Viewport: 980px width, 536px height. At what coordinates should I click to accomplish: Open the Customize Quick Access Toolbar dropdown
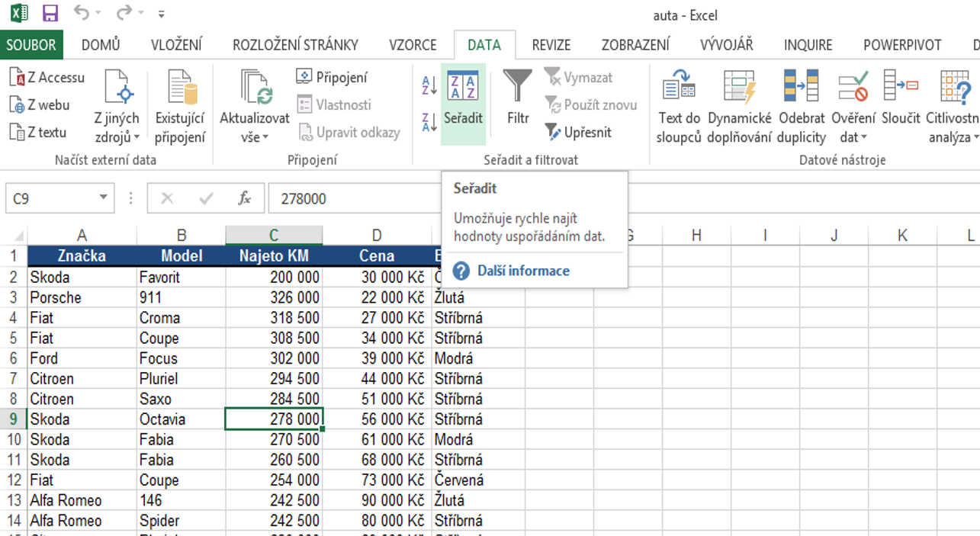click(x=161, y=14)
